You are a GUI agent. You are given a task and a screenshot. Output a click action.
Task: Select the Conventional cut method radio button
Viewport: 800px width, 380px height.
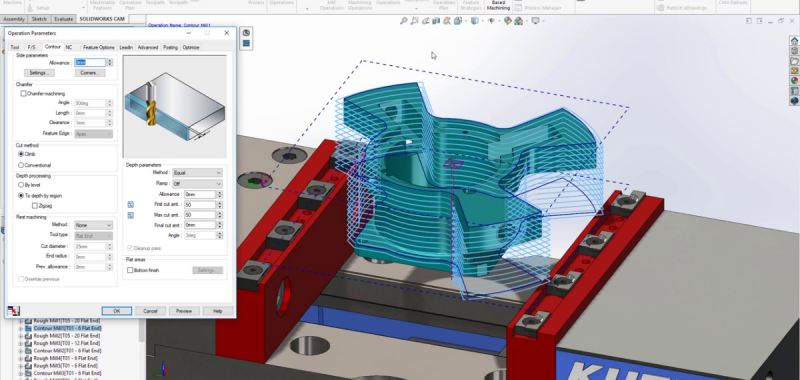21,165
